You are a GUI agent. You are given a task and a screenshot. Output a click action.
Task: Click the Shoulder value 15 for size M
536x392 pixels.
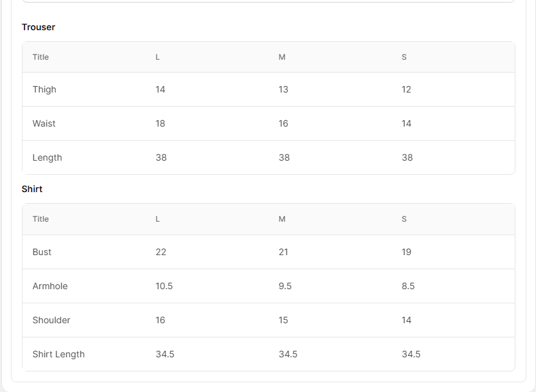point(283,320)
